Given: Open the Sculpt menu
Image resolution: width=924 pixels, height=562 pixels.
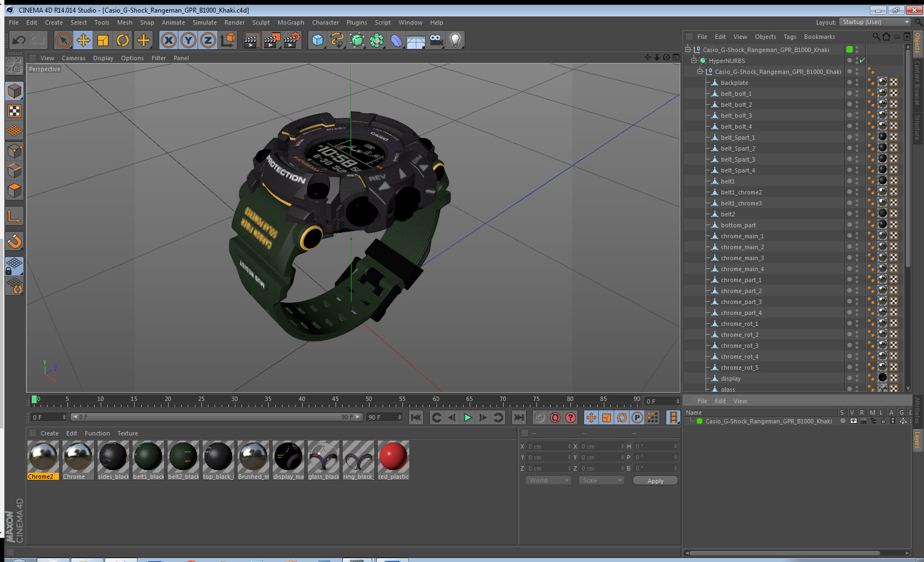Looking at the screenshot, I should coord(261,22).
